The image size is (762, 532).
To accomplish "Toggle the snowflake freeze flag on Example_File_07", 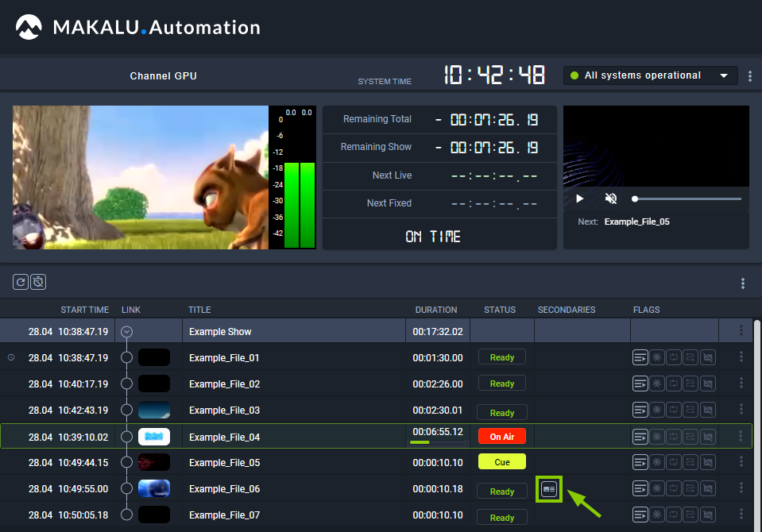I will (x=657, y=515).
